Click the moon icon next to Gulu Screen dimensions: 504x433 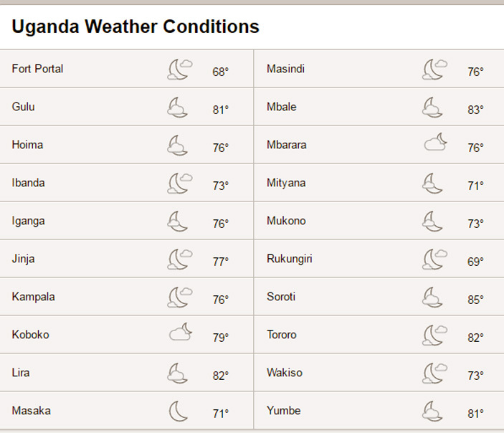coord(177,108)
